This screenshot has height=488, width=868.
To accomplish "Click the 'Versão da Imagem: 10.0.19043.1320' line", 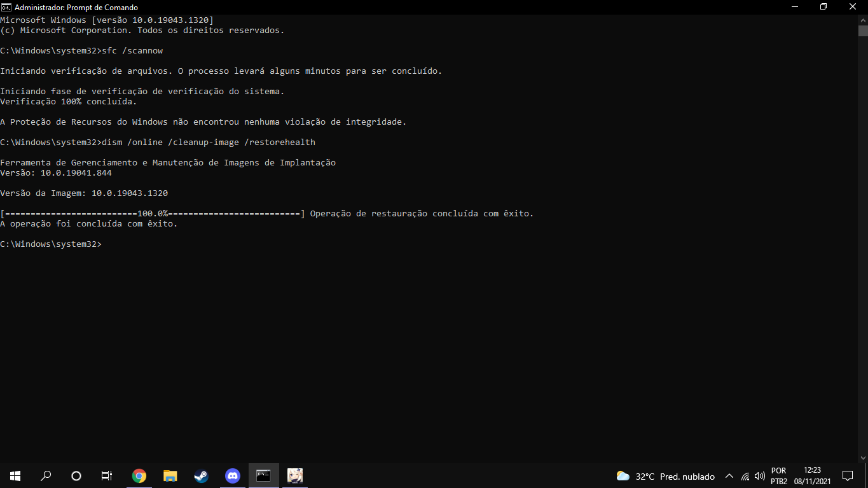I will click(84, 193).
